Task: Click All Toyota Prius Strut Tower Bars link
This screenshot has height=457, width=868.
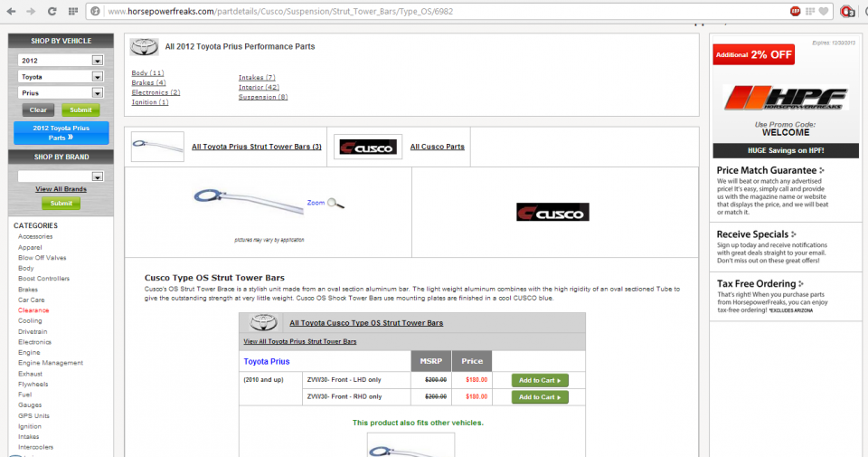Action: (256, 147)
